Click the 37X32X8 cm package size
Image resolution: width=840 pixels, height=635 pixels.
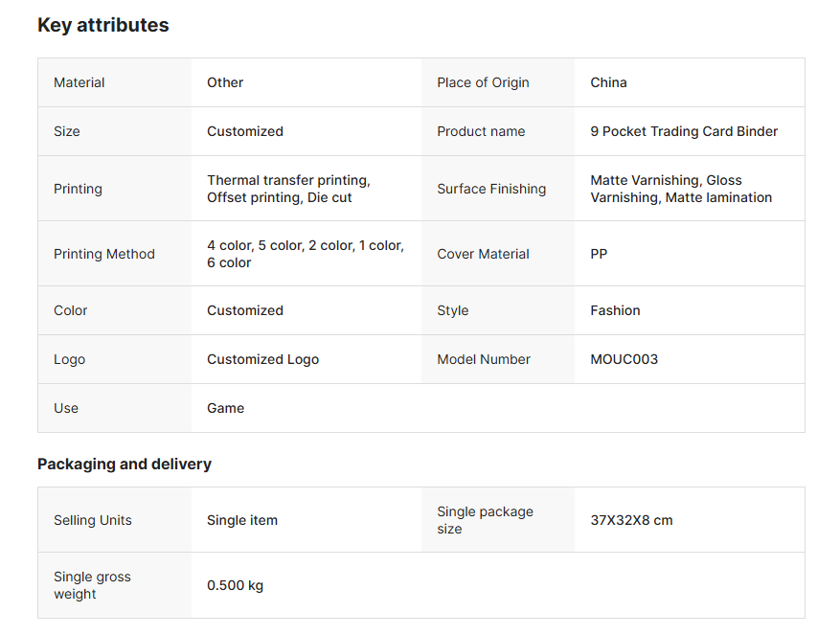click(631, 520)
